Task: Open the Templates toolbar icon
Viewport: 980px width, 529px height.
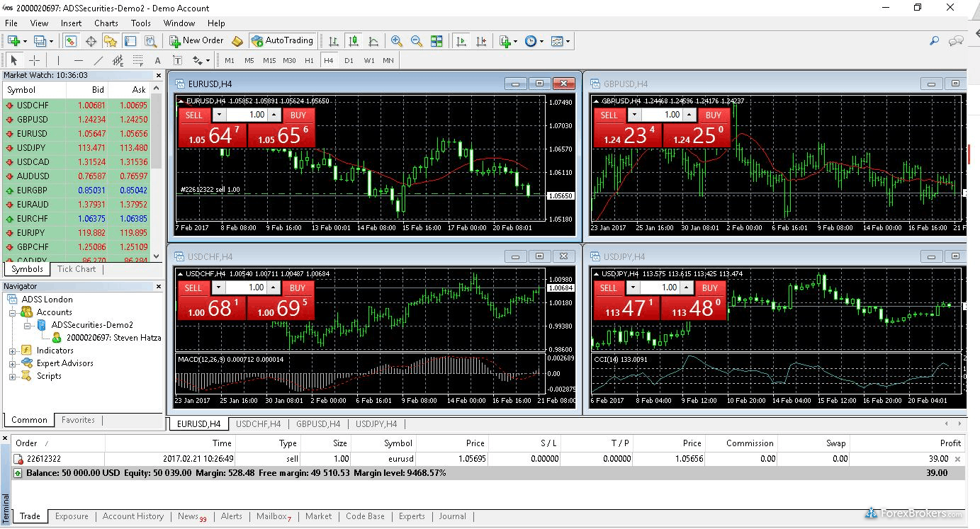Action: 557,41
